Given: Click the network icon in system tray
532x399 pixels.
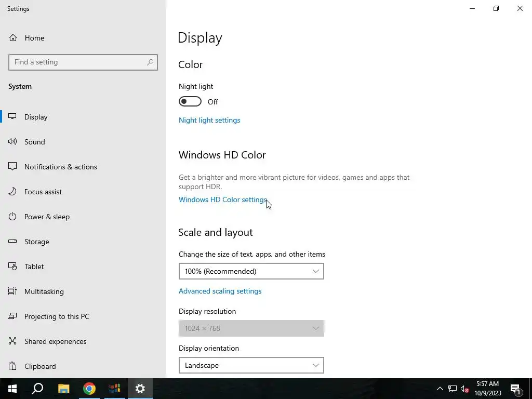Looking at the screenshot, I should [x=453, y=389].
